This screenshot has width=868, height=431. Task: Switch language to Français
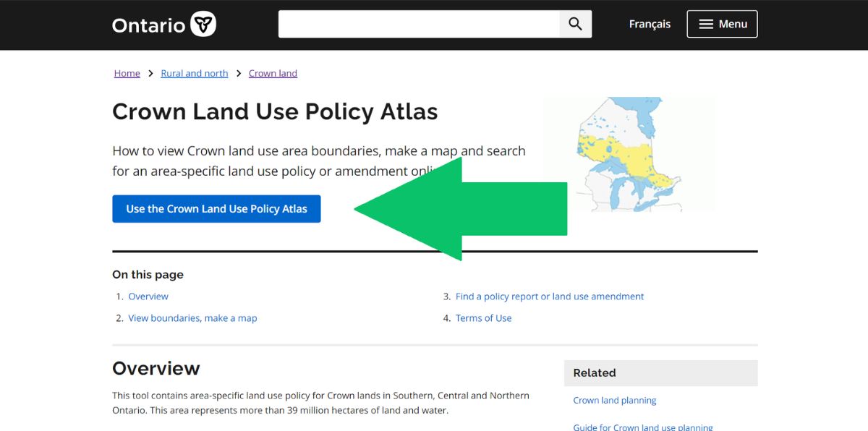pyautogui.click(x=650, y=24)
